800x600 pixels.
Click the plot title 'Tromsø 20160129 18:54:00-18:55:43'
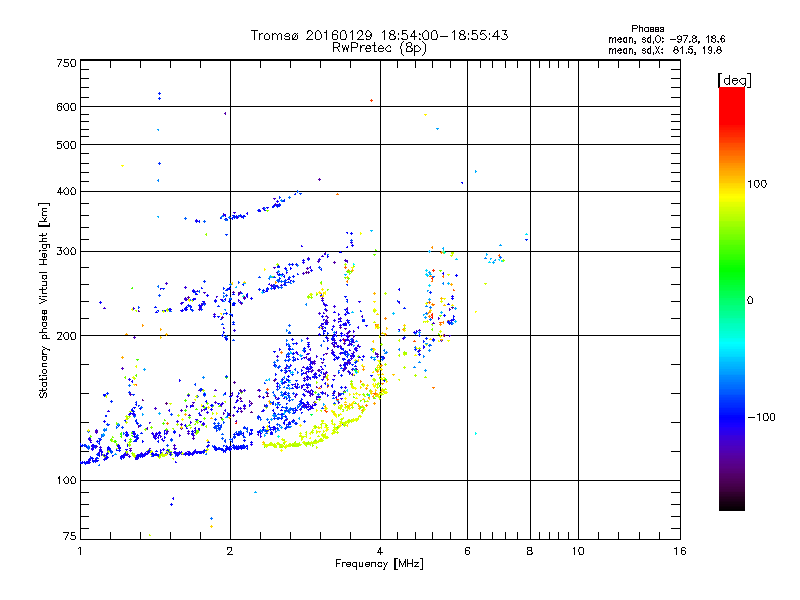379,35
